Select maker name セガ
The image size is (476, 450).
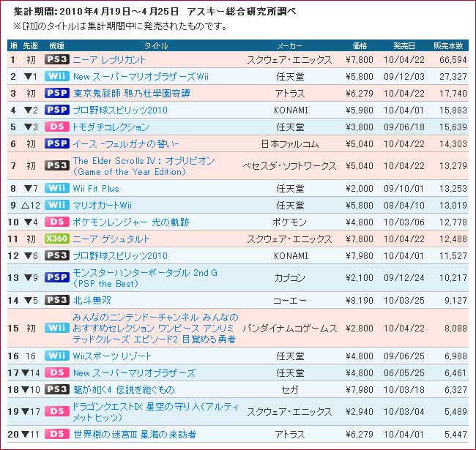[289, 390]
